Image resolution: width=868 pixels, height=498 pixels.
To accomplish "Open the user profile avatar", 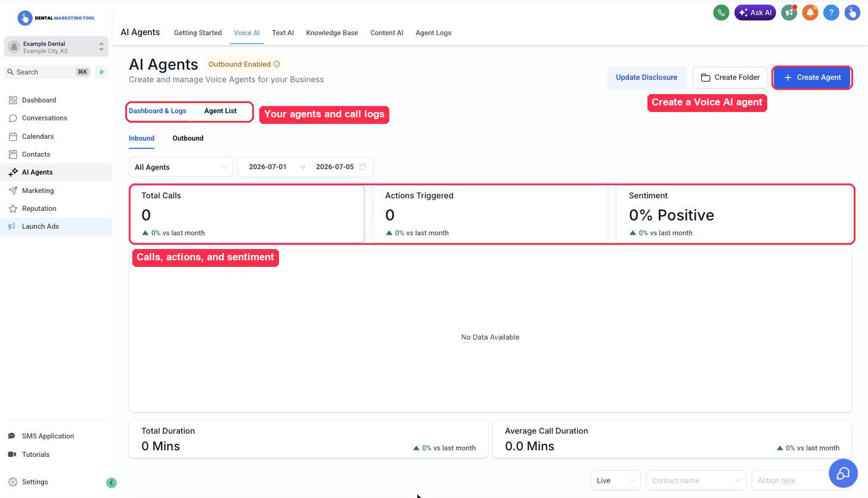I will [852, 13].
